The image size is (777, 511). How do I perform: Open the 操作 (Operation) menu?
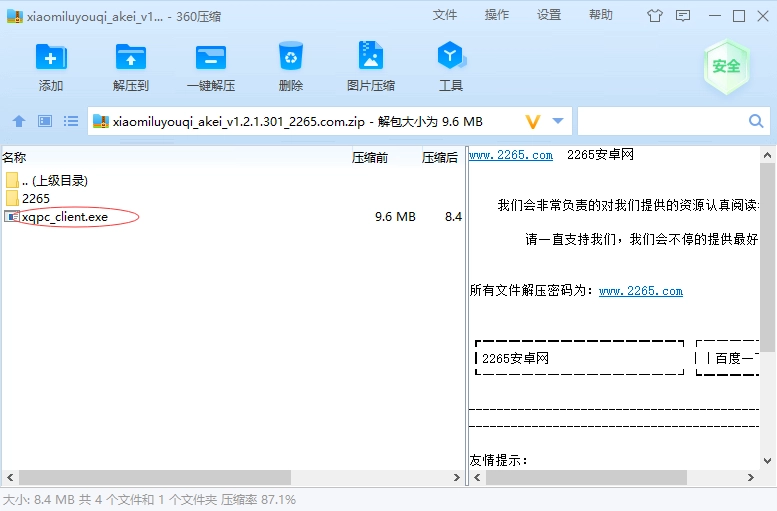(x=497, y=15)
